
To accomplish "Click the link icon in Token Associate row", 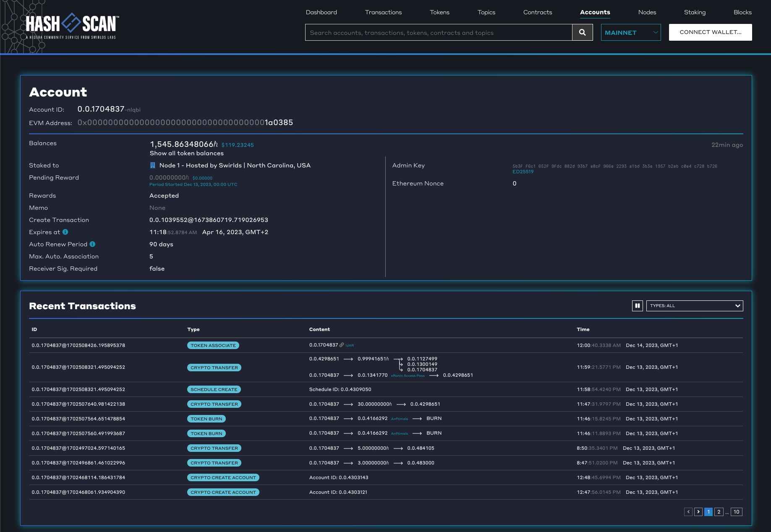I will pos(342,345).
